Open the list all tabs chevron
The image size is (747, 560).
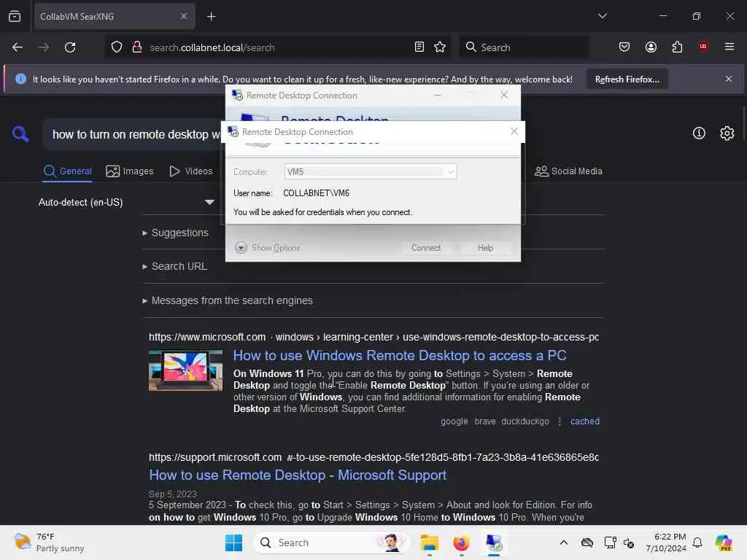[x=602, y=16]
